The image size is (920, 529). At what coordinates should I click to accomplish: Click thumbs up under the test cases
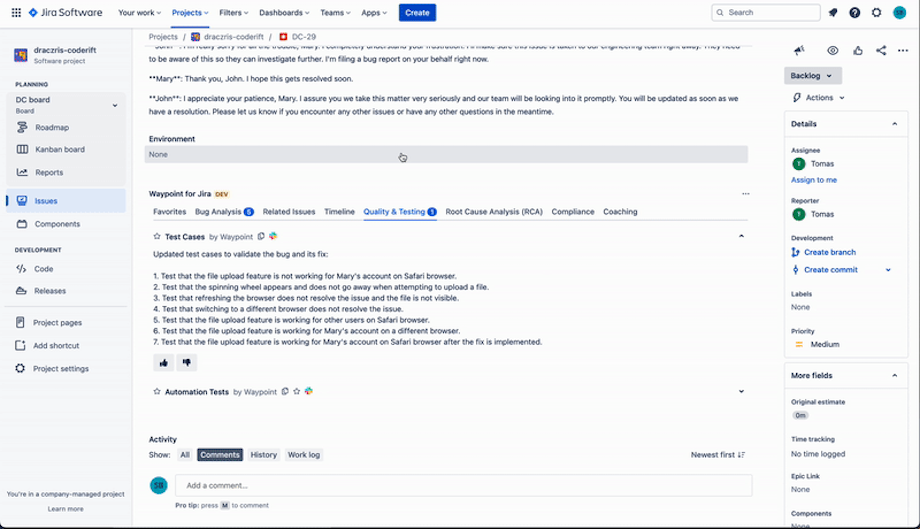(164, 362)
